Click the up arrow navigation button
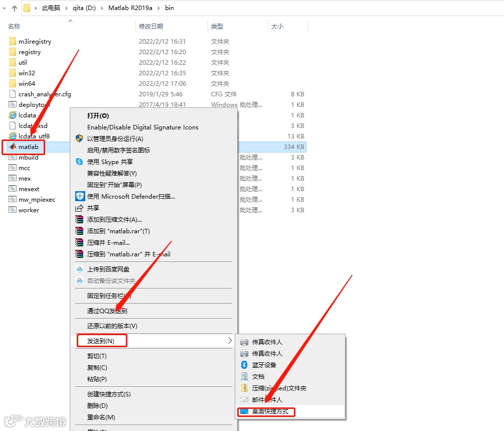Viewport: 504px width, 431px height. [x=15, y=9]
